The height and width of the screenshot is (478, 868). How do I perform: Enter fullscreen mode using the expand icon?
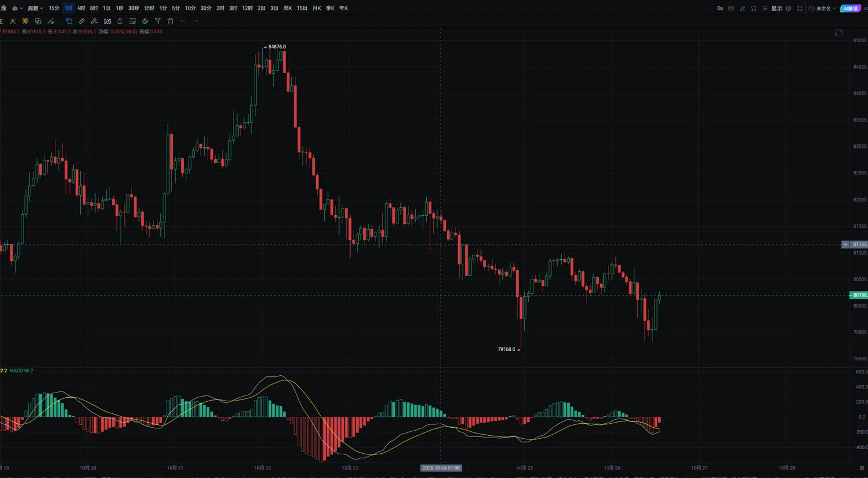[800, 9]
